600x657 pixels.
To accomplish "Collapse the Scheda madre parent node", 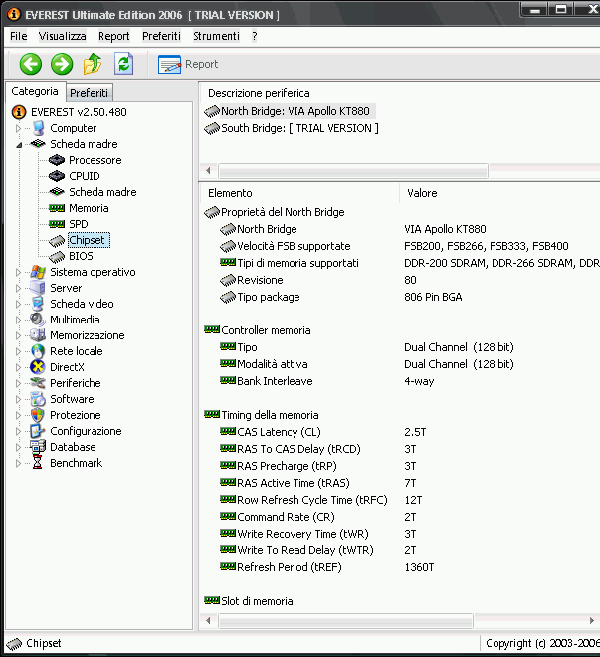I will click(x=19, y=145).
